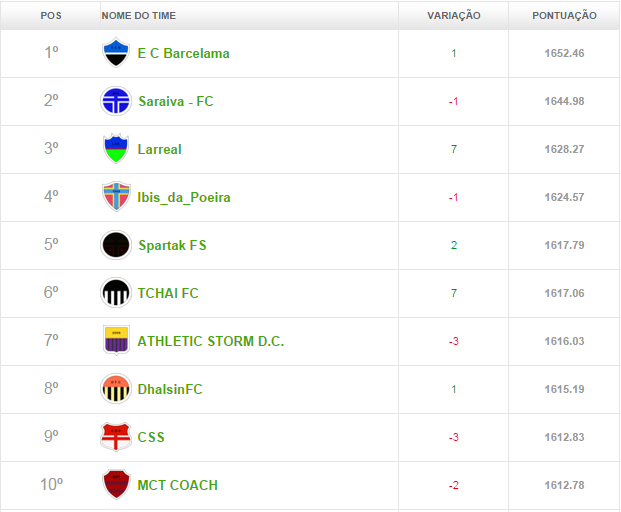The width and height of the screenshot is (621, 512).
Task: Open the Ibis_da_Poeira team link
Action: click(x=184, y=197)
